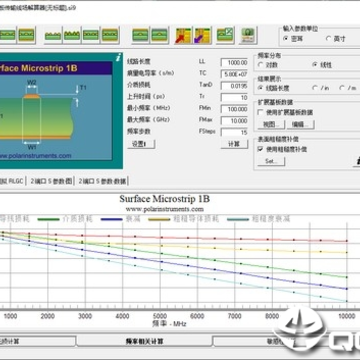This screenshot has height=360, width=360.
Task: Choose 对数 logarithmic frequency distribution
Action: (x=268, y=65)
